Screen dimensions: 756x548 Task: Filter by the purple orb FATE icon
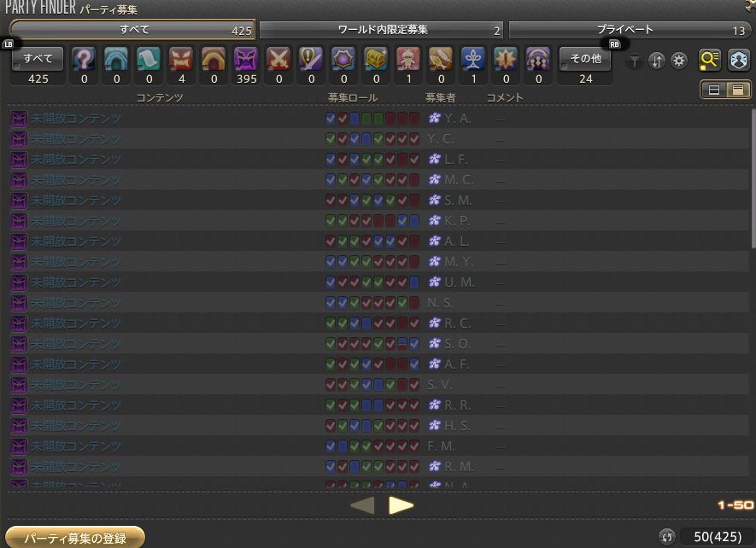coord(343,59)
